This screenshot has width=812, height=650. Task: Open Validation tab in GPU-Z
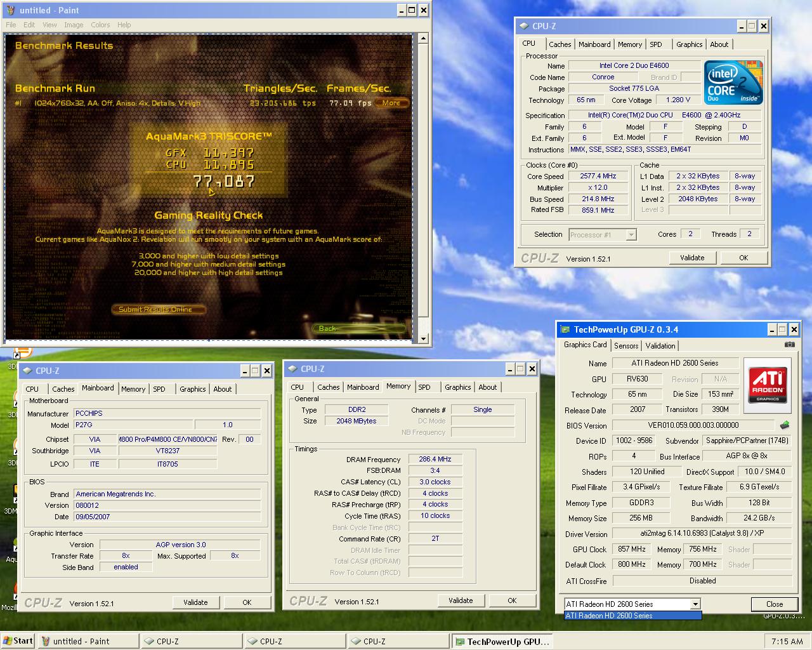point(660,346)
